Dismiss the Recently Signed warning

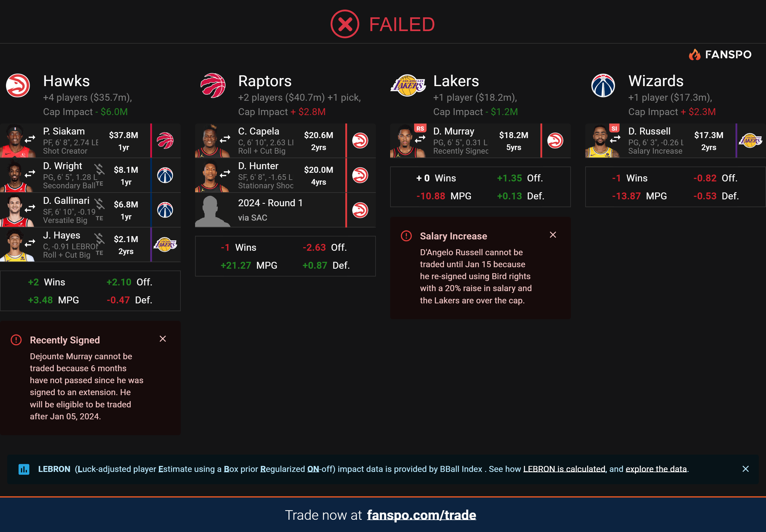(163, 339)
